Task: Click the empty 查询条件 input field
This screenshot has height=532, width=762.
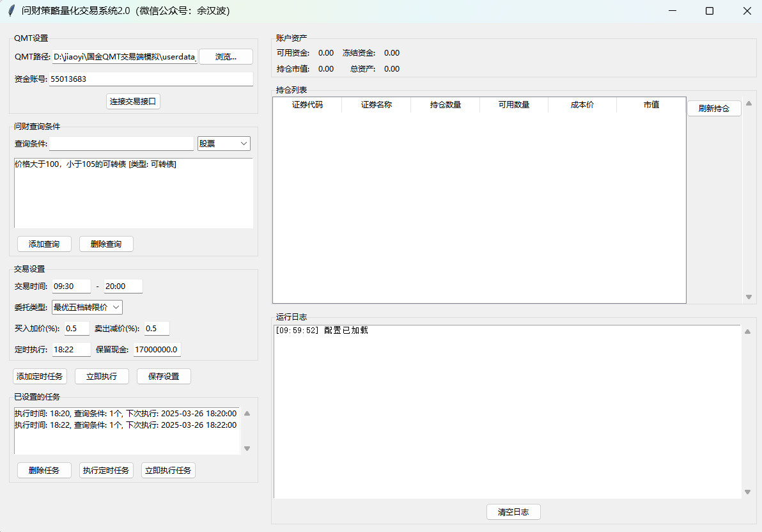Action: 121,143
